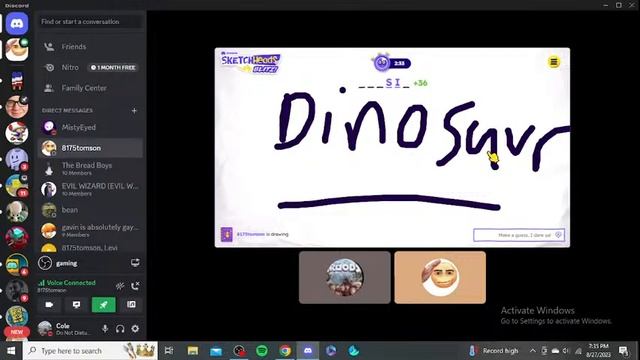Open the Friends page

point(90,47)
